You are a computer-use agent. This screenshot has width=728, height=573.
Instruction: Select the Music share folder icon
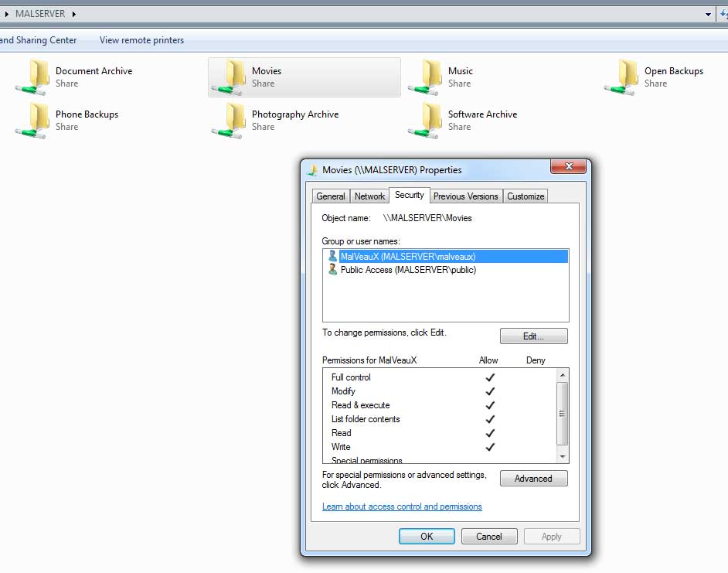click(x=425, y=77)
